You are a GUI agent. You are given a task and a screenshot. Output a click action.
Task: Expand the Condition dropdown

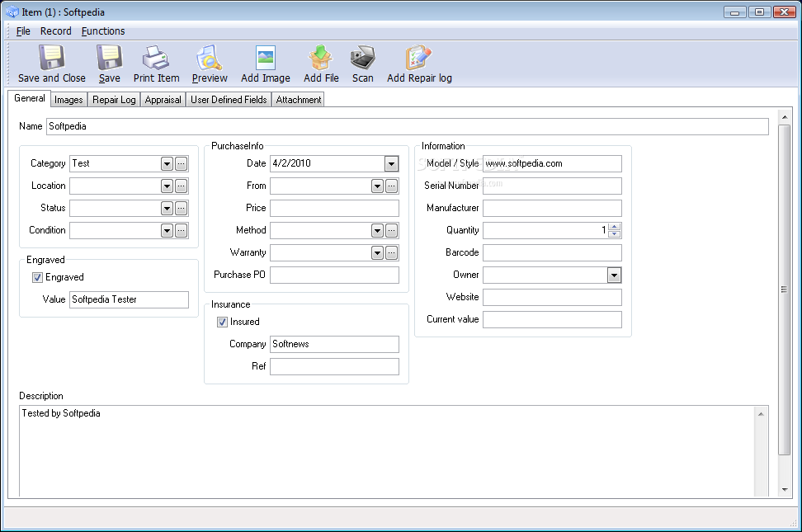167,230
